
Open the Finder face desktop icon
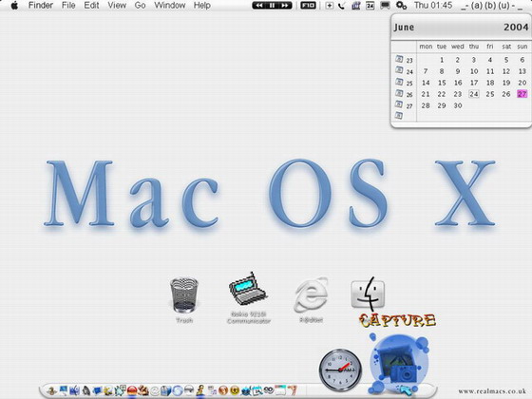tap(369, 294)
